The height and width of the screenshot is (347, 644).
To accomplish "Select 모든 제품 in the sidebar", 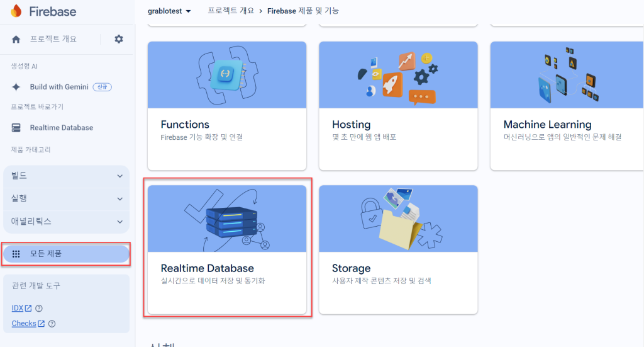I will (66, 254).
